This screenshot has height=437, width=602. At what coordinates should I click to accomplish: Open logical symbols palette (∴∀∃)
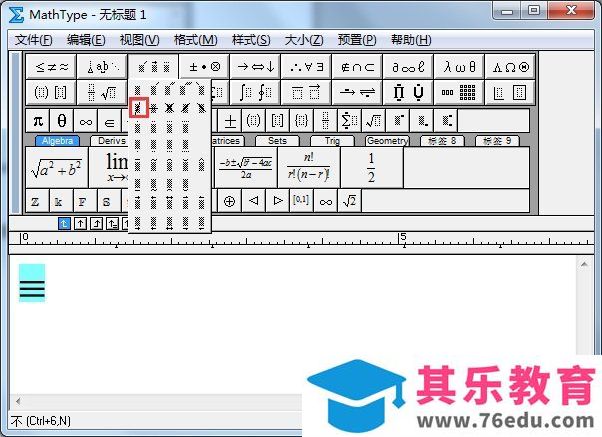tap(307, 67)
